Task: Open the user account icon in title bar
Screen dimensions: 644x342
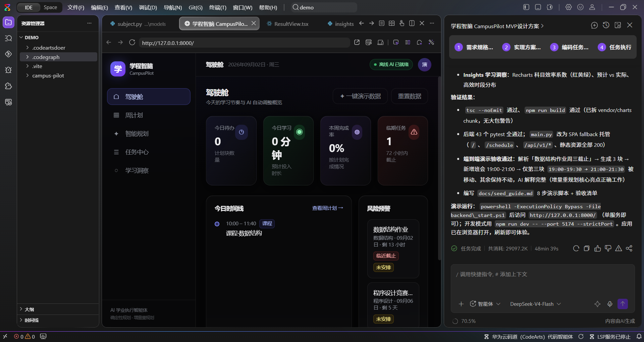Action: tap(592, 7)
